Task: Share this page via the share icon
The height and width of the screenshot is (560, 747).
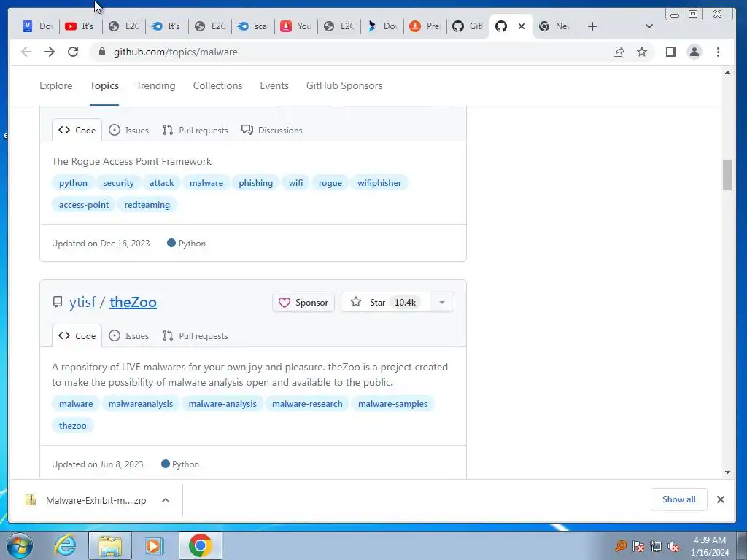Action: tap(619, 52)
